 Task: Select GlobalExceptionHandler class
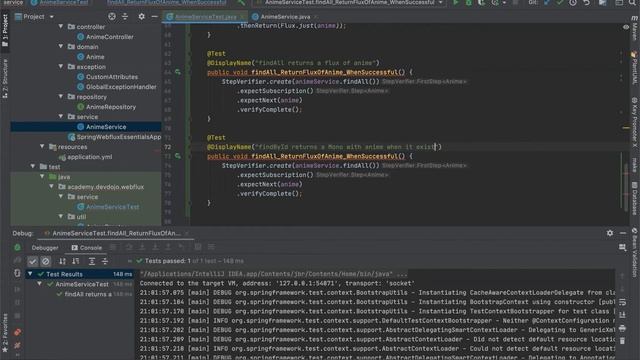(121, 87)
